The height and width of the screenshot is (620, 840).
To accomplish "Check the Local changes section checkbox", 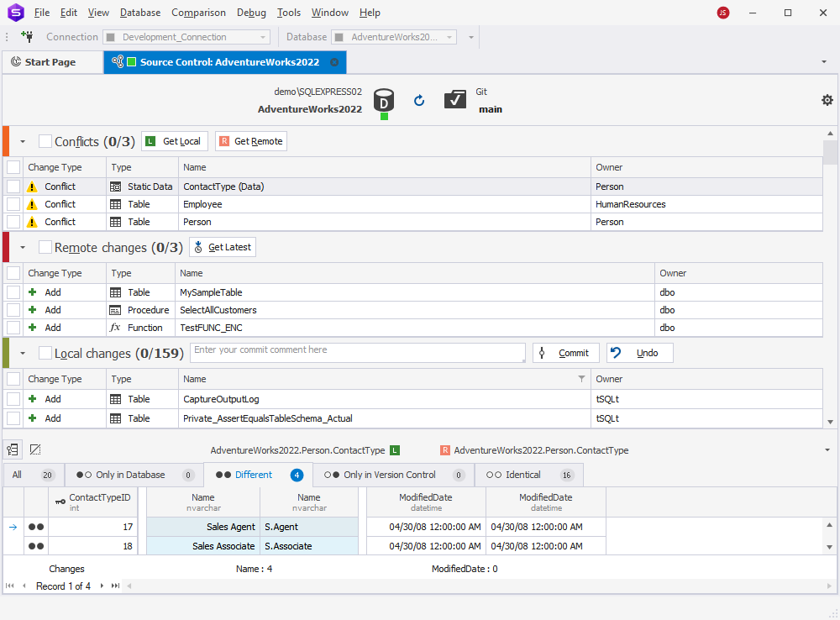I will [45, 353].
